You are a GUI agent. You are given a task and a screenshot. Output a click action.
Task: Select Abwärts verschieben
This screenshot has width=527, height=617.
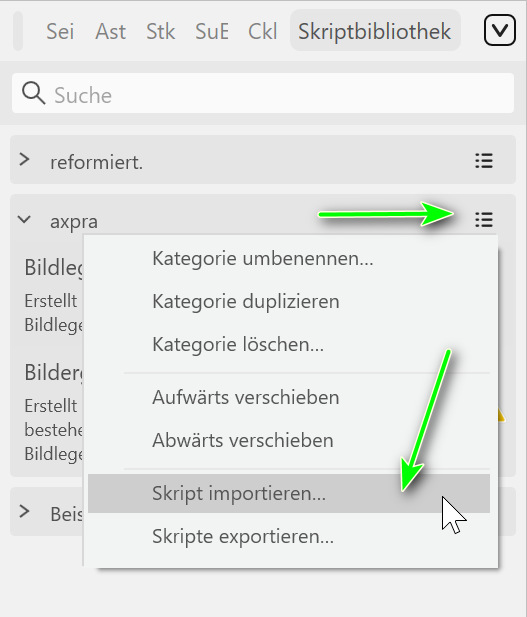289,440
